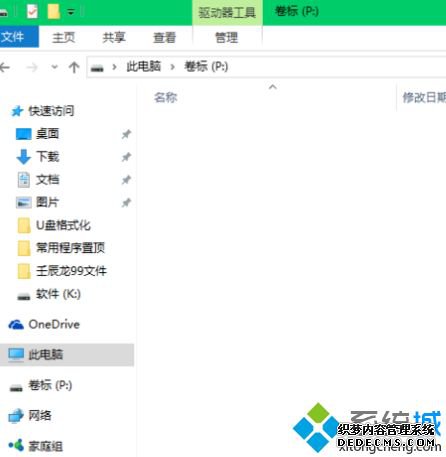Switch to the 共享 ribbon tab
This screenshot has width=446, height=457.
114,37
